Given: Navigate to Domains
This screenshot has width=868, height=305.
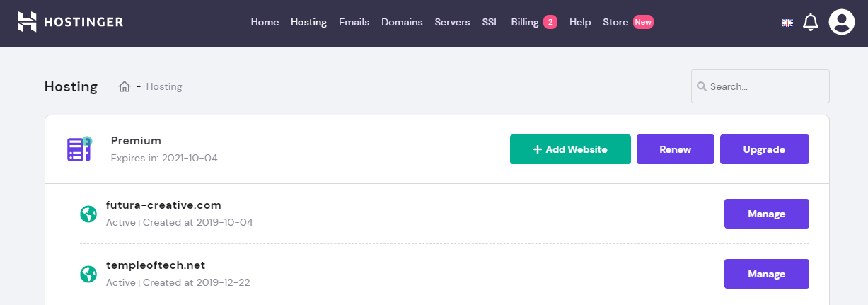Looking at the screenshot, I should coord(402,22).
